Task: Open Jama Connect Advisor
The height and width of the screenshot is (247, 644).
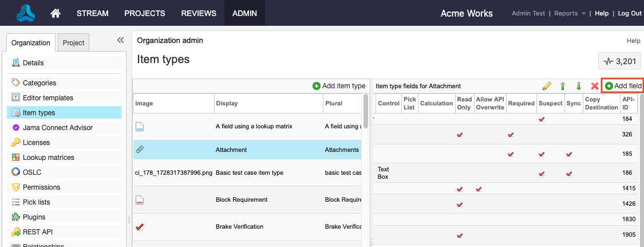Action: (64, 127)
